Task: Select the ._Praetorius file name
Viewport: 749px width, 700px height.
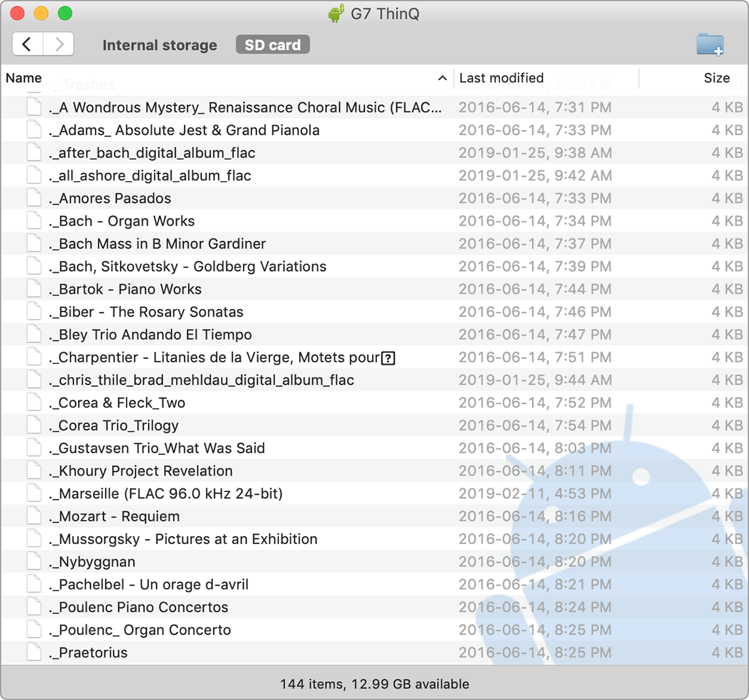Action: click(x=88, y=653)
